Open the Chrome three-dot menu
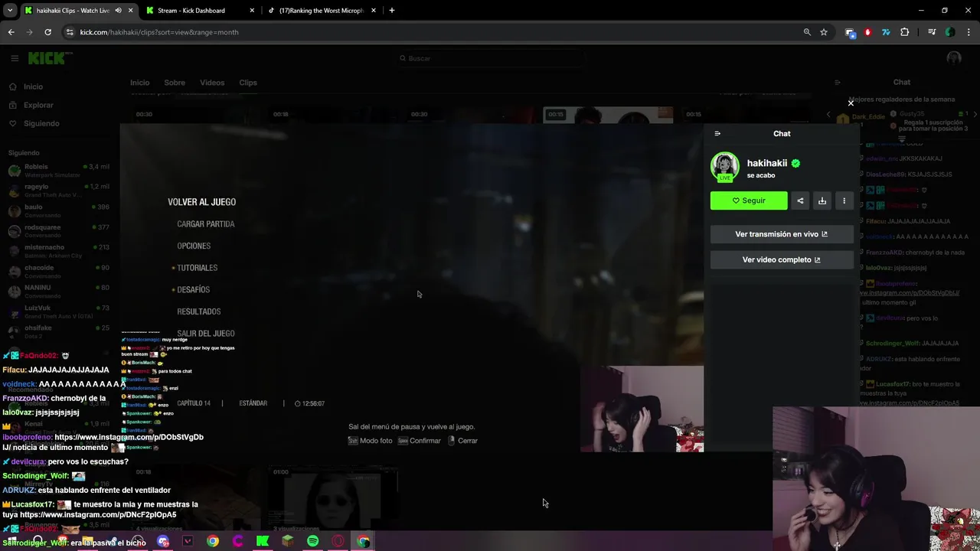 tap(969, 32)
